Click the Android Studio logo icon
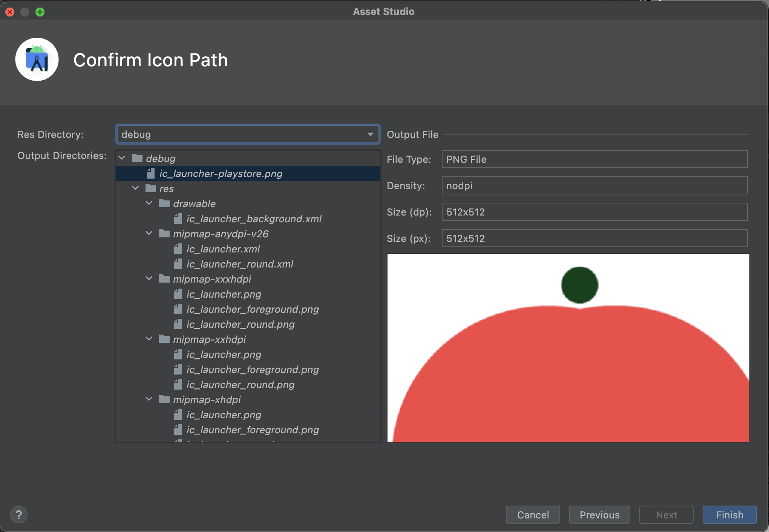Screen dimensions: 769x532 coord(37,60)
